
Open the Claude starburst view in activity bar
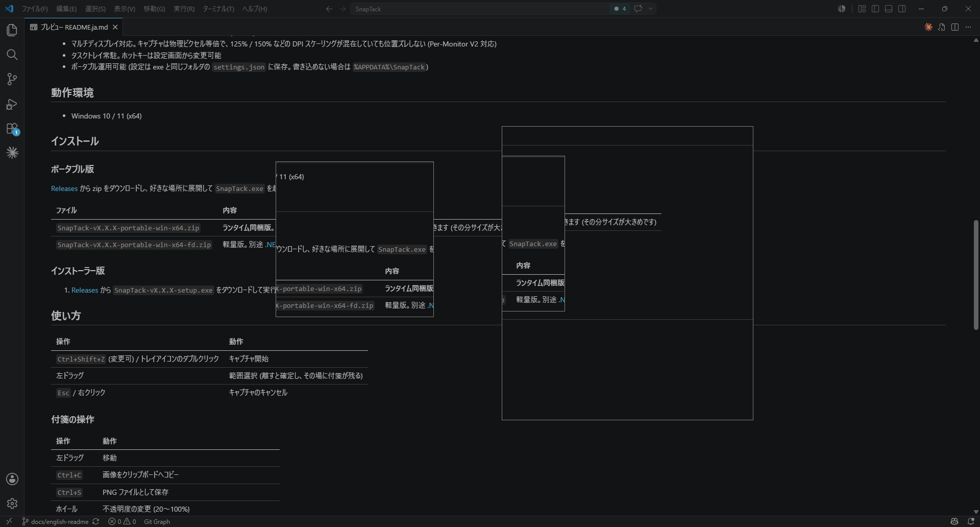[x=12, y=153]
